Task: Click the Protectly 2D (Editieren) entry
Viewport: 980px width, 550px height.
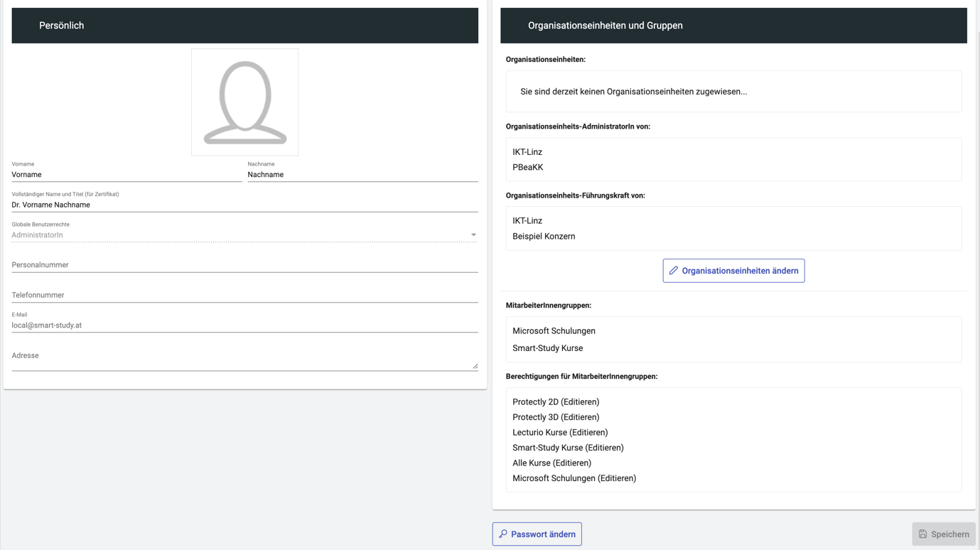Action: coord(556,402)
